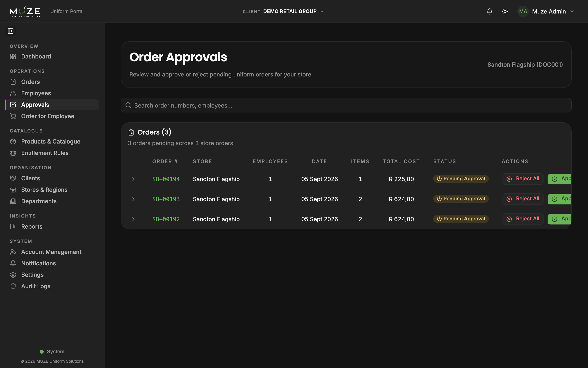Approve order SO-00192

point(560,219)
